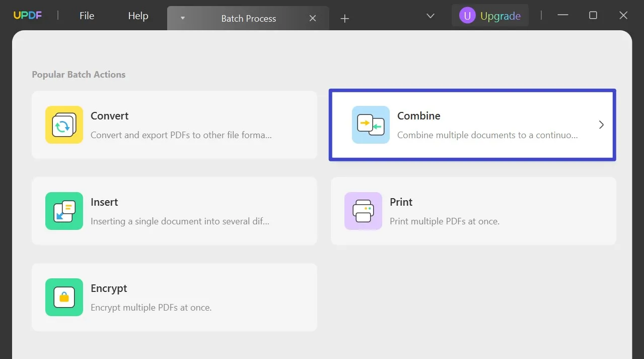Click the yellow Convert icon
The height and width of the screenshot is (359, 644).
point(64,125)
